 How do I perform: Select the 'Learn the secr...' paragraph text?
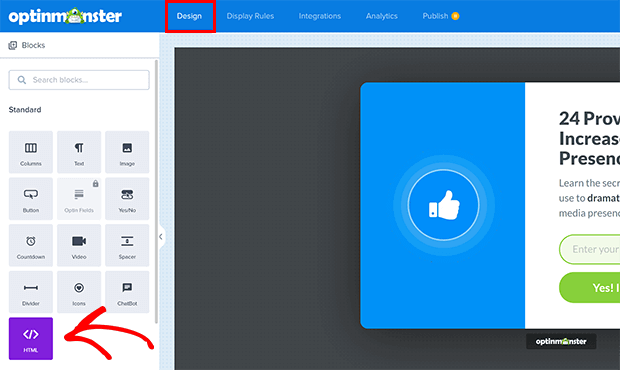point(590,198)
